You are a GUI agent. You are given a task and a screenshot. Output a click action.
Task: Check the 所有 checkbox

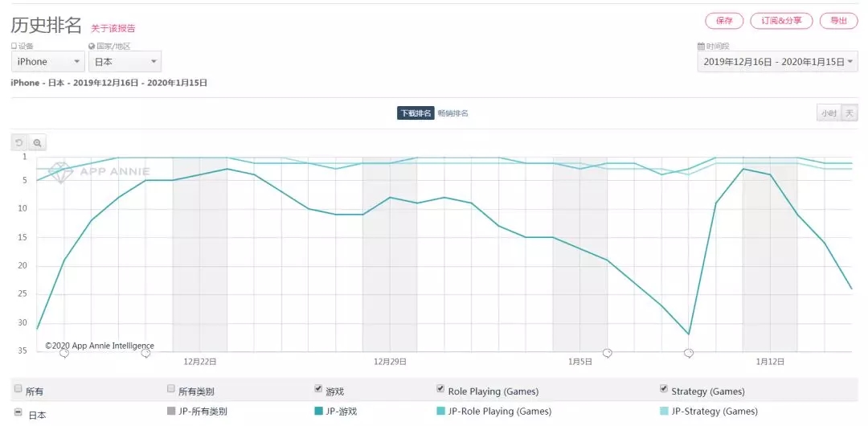point(18,389)
